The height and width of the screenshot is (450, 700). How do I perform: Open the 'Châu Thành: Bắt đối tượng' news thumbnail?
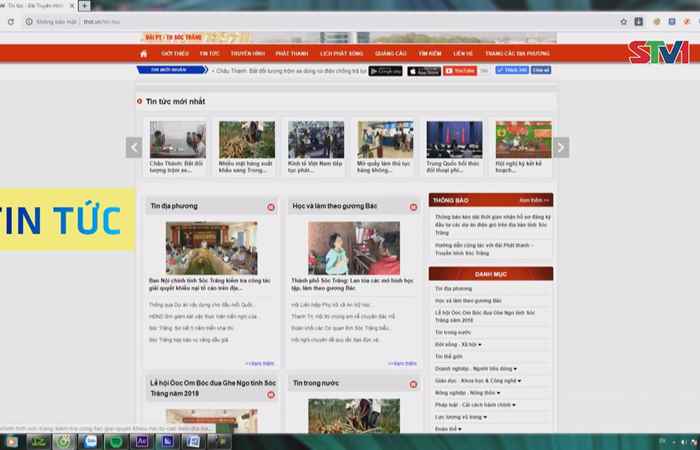click(178, 140)
